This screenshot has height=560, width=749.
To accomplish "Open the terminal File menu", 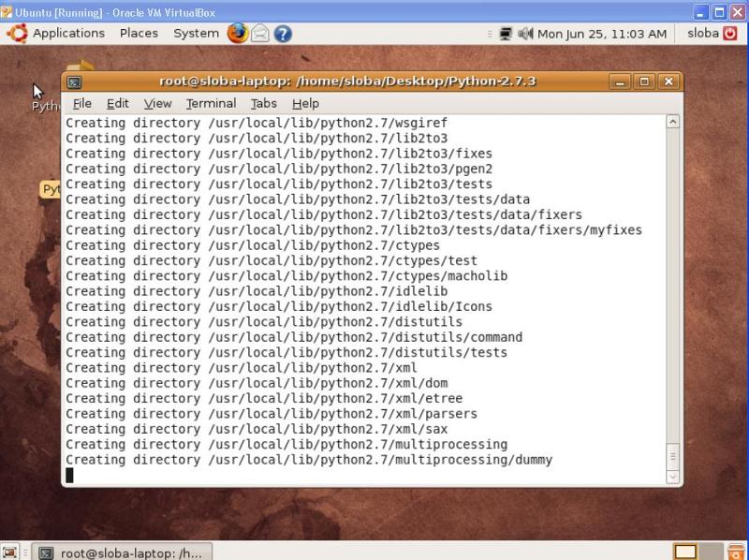I will coord(81,103).
